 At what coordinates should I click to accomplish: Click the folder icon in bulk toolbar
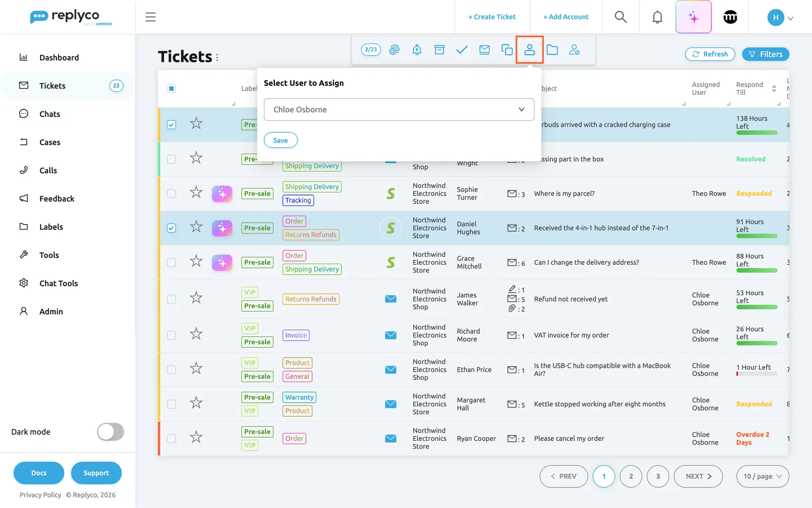click(x=552, y=50)
